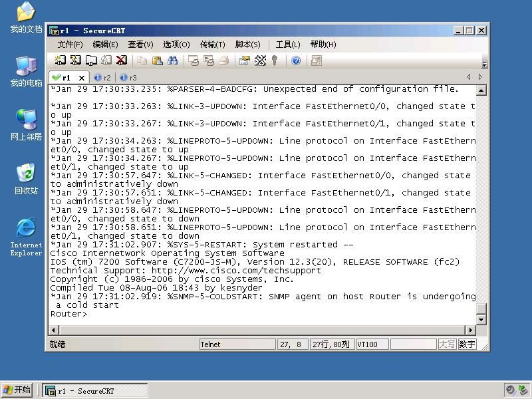Click the terminal vertical scrollbar up arrow
The width and height of the screenshot is (532, 399).
(481, 90)
